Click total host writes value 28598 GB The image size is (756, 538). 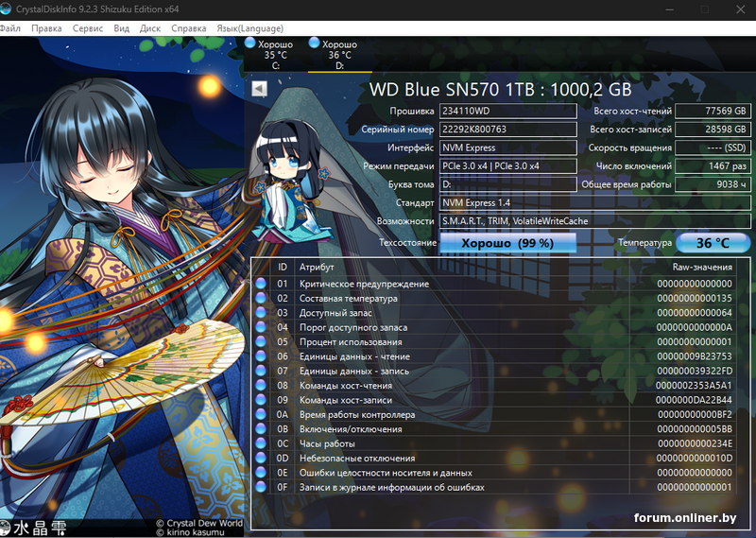(x=713, y=130)
